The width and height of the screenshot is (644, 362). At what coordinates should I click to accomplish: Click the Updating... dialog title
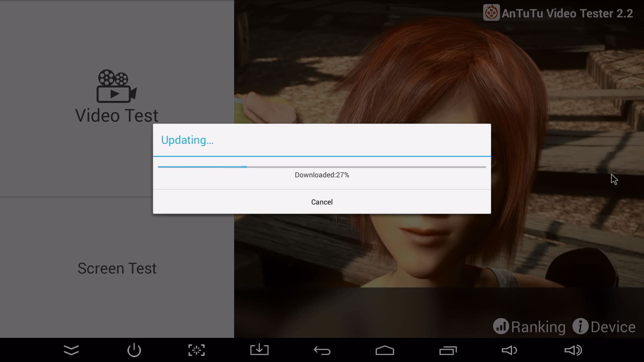(x=187, y=140)
